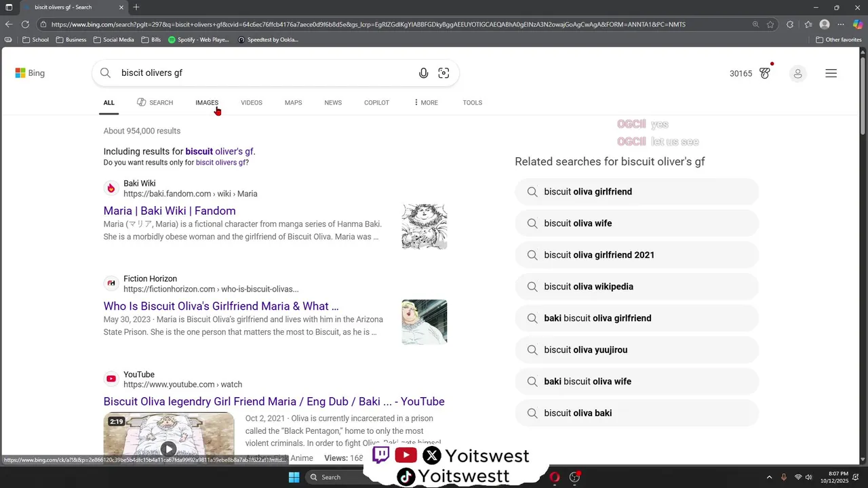868x488 pixels.
Task: Click the page vertical scrollbar
Action: (863, 95)
